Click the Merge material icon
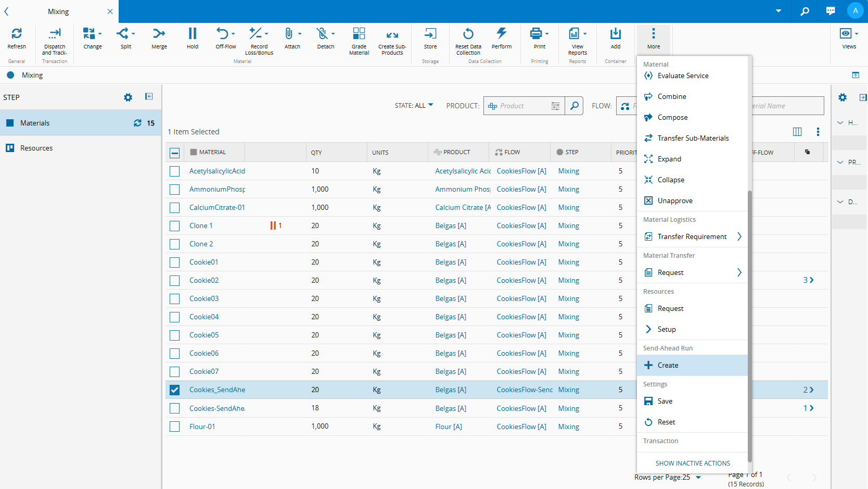This screenshot has height=489, width=868. (159, 34)
